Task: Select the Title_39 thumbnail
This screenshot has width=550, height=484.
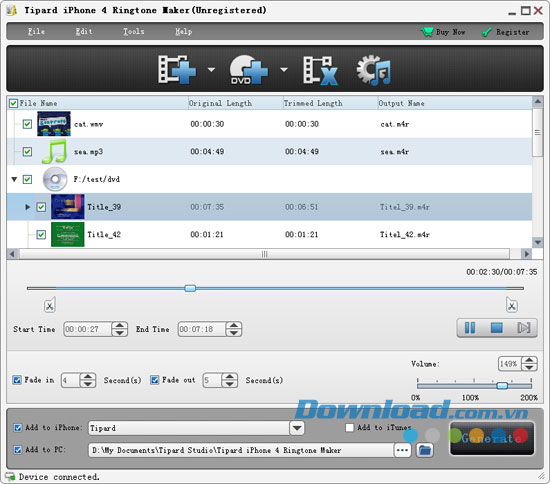Action: coord(68,207)
